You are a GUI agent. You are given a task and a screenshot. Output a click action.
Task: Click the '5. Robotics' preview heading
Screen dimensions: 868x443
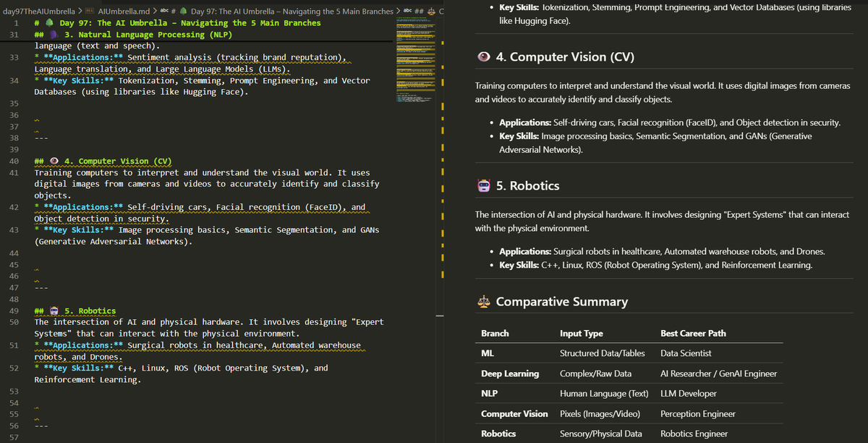tap(527, 186)
